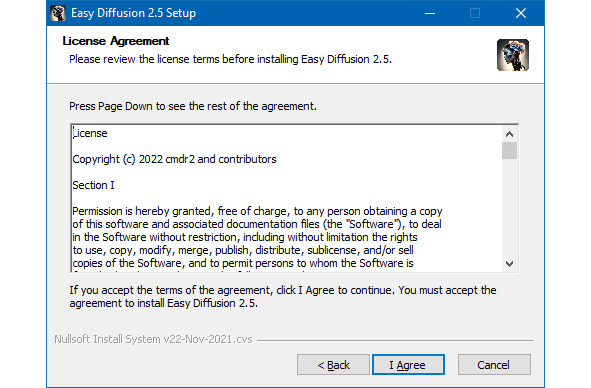Click the 'Press Page Down' instruction text
Image resolution: width=591 pixels, height=388 pixels.
pyautogui.click(x=193, y=106)
